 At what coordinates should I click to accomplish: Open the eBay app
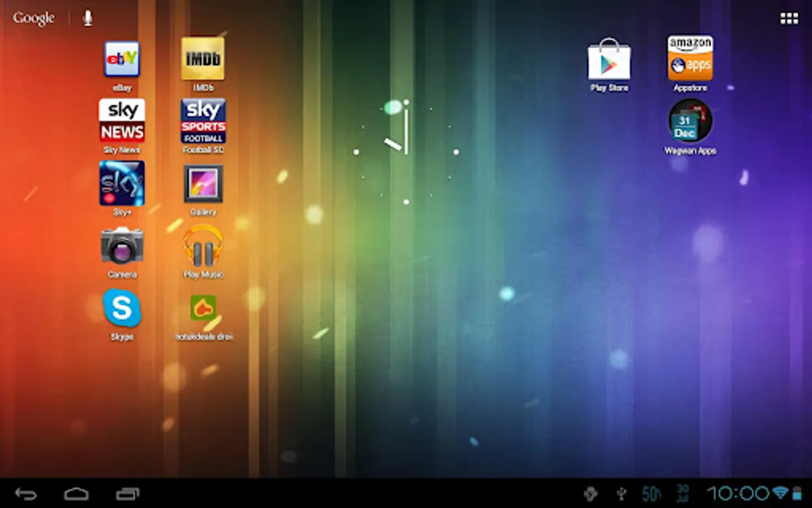tap(122, 59)
